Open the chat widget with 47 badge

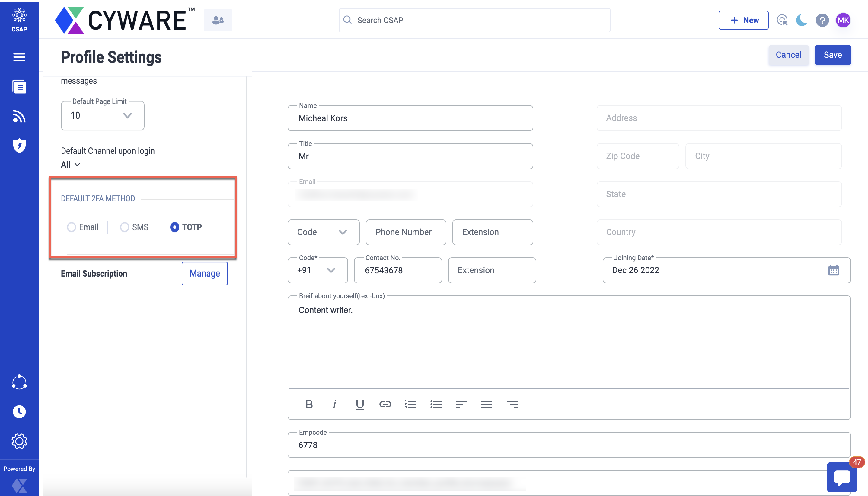(842, 477)
